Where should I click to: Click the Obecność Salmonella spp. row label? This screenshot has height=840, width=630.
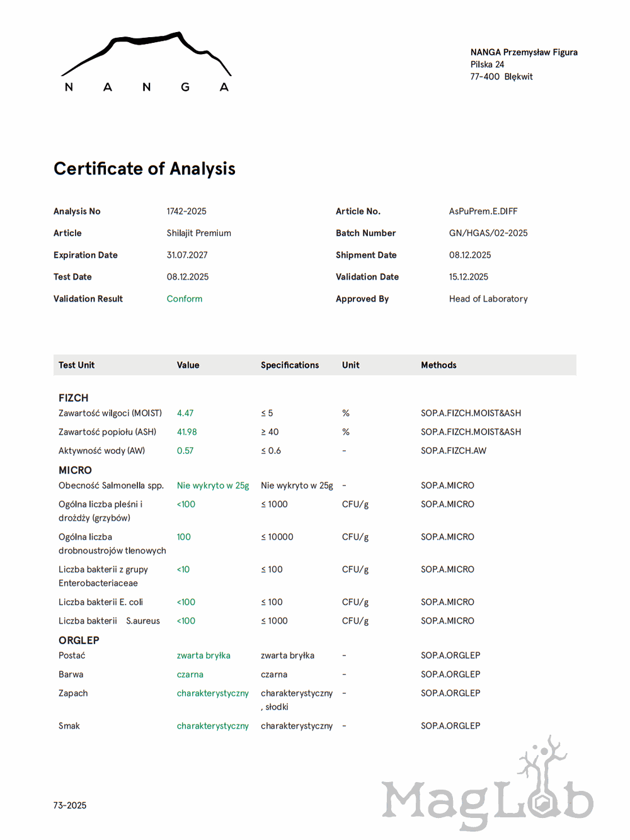tap(111, 485)
